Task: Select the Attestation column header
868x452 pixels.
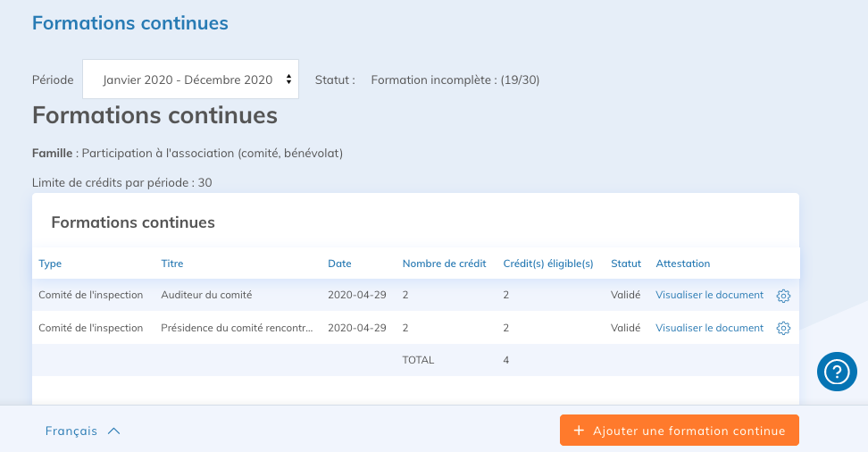Action: click(x=682, y=264)
